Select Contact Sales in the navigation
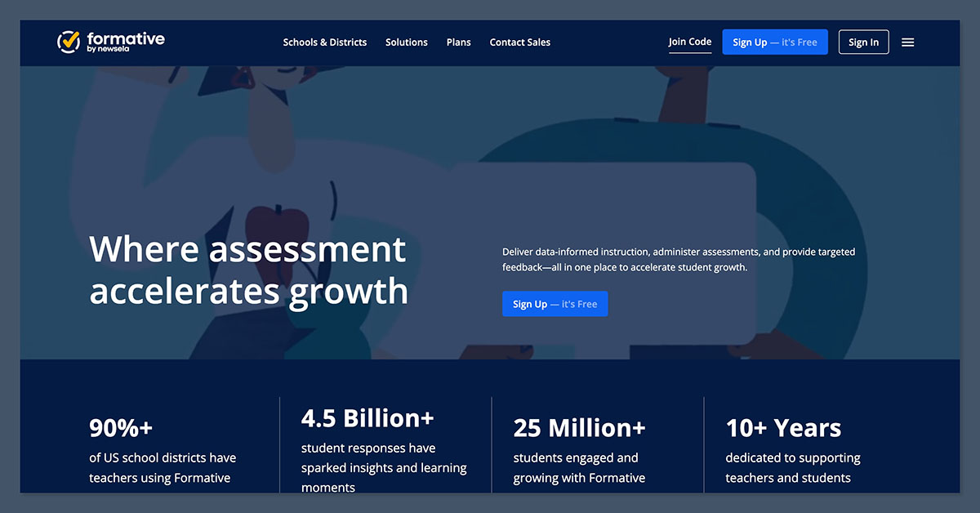 tap(519, 42)
